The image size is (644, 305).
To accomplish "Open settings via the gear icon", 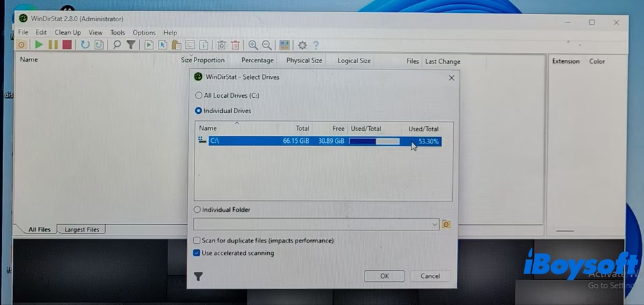I will coord(302,45).
